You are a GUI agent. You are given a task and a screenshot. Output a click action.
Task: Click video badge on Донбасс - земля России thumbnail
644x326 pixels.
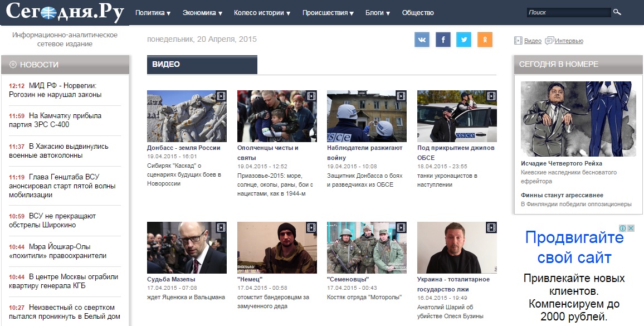tap(221, 96)
